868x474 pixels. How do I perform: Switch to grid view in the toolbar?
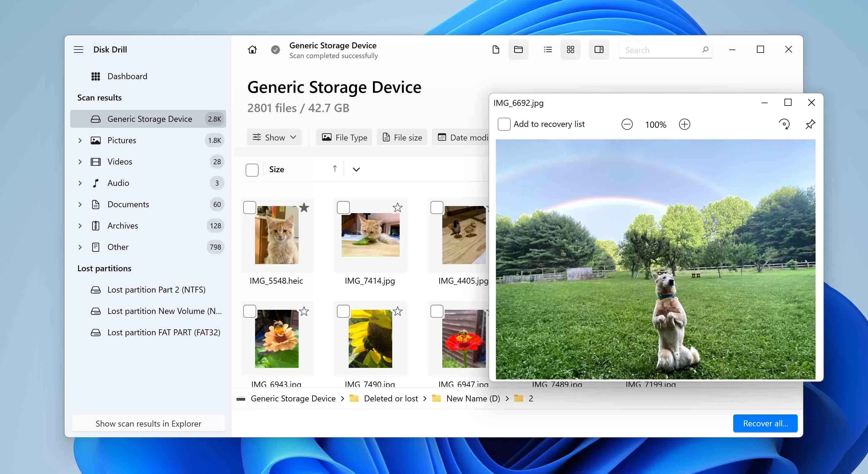pos(571,50)
